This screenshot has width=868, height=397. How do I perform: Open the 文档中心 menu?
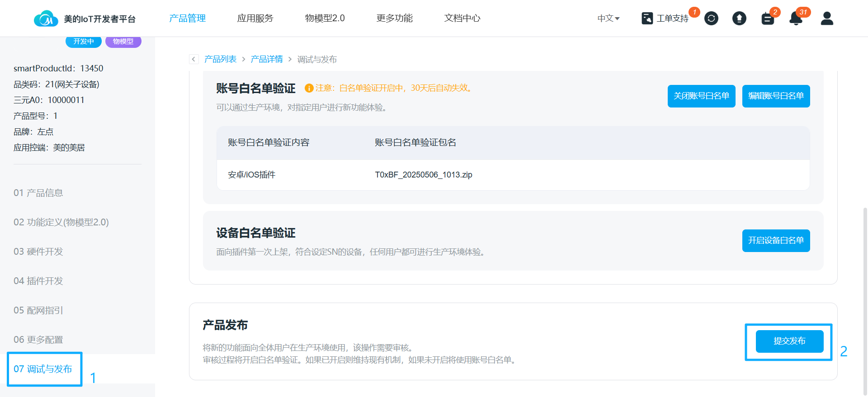pyautogui.click(x=462, y=19)
